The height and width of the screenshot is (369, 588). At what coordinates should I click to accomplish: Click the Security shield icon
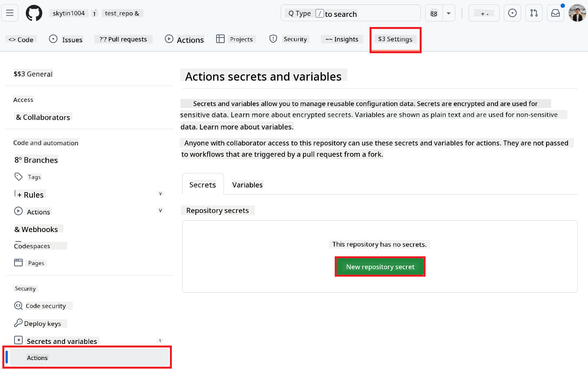click(x=273, y=39)
